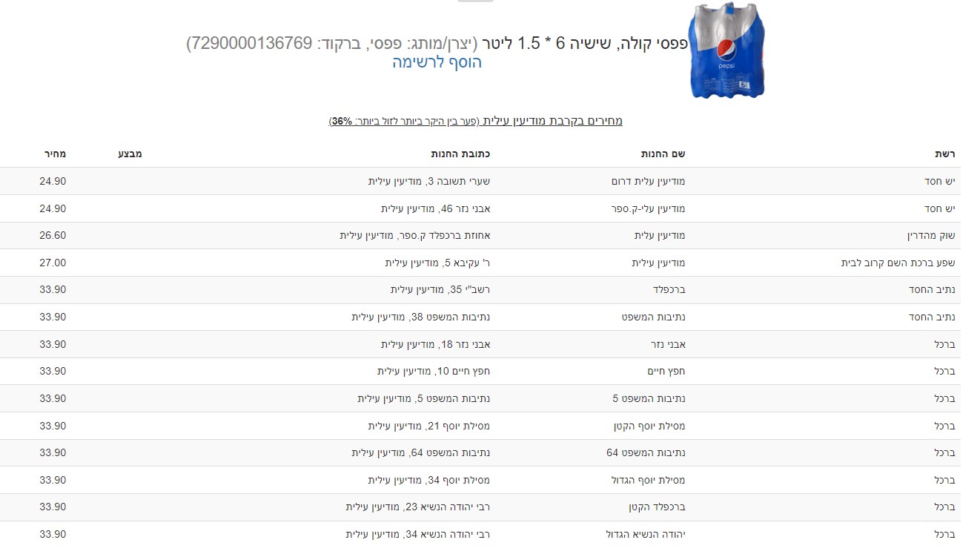980x557 pixels.
Task: Open the Pepsi six-pack product image
Action: click(727, 50)
